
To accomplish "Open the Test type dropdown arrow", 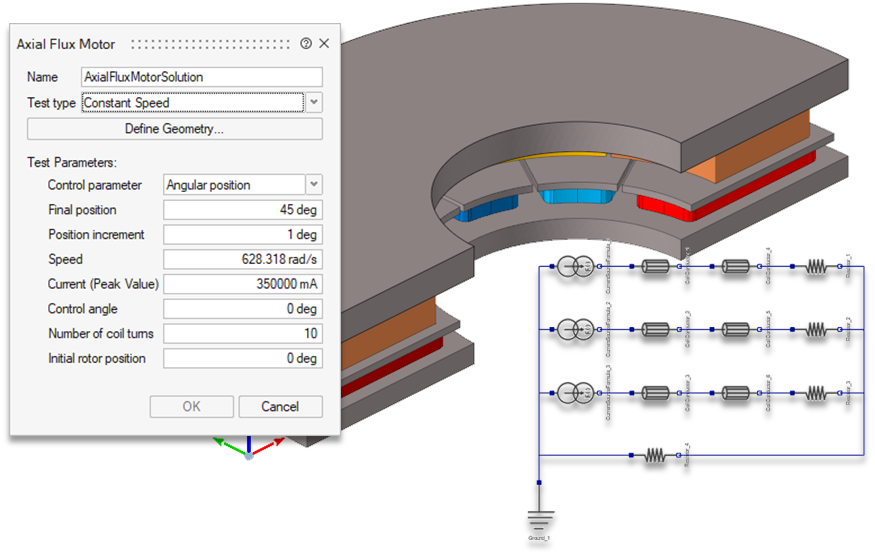I will [x=314, y=102].
